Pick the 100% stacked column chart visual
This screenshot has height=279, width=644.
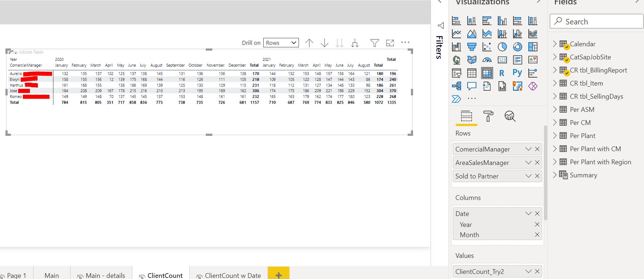tap(533, 21)
